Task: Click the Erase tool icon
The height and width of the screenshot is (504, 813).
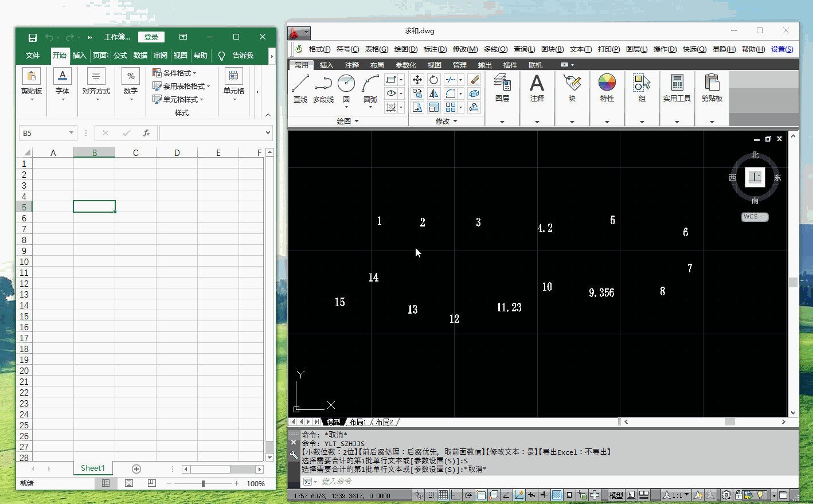Action: click(474, 80)
